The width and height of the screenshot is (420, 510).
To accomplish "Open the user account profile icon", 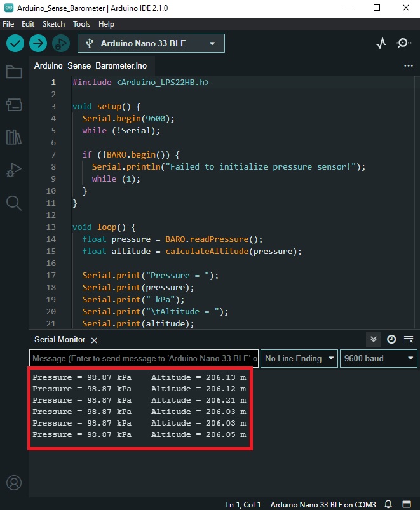I will point(14,483).
